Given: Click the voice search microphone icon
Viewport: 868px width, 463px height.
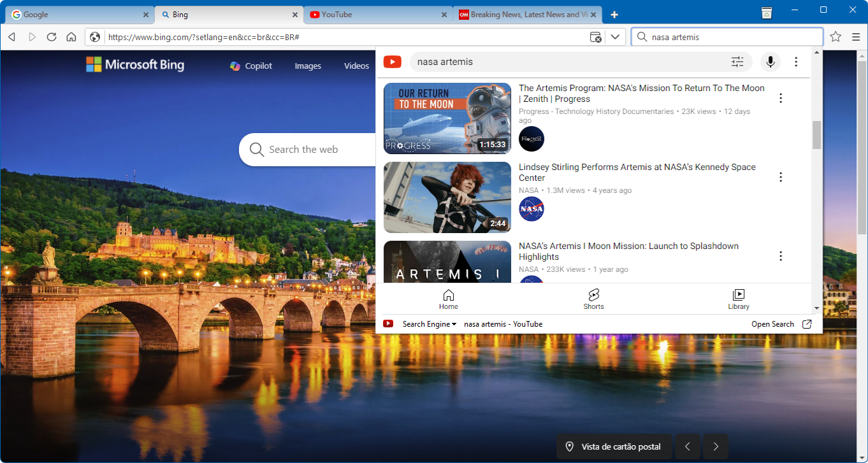Looking at the screenshot, I should click(x=770, y=62).
